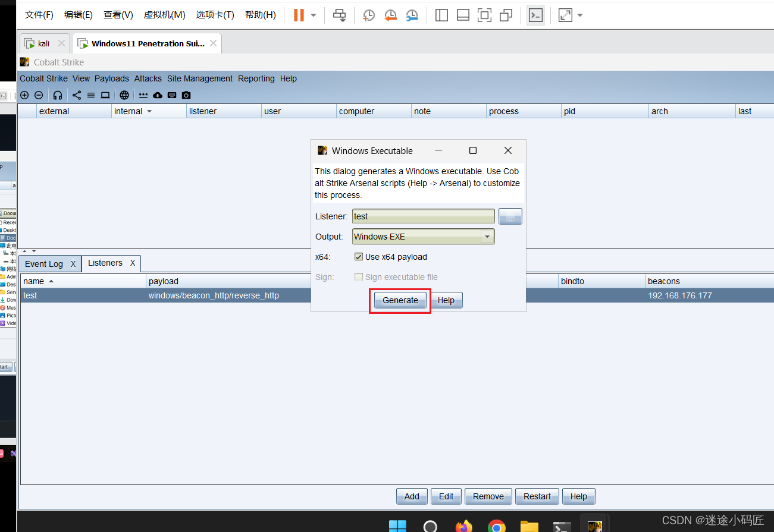
Task: Enter VMware full screen mode icon
Action: click(485, 15)
